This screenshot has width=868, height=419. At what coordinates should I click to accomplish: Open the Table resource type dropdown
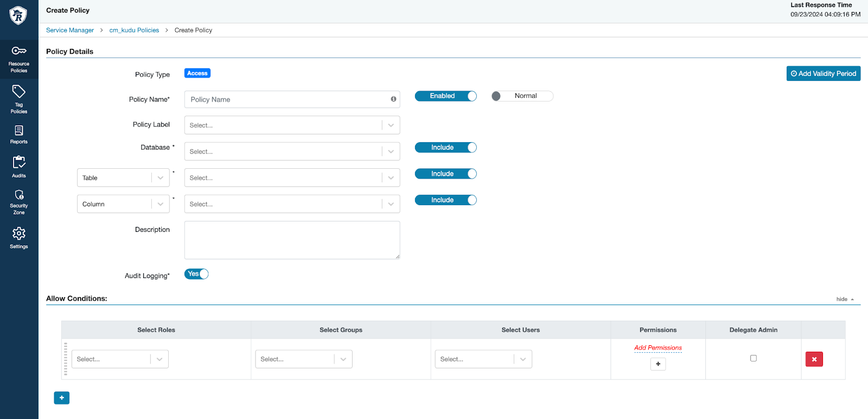coord(123,178)
